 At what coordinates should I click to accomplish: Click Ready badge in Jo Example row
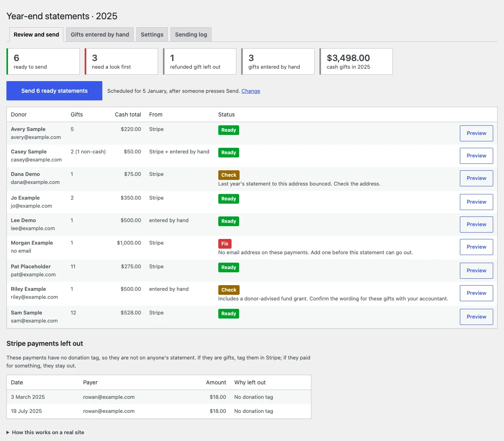point(229,199)
